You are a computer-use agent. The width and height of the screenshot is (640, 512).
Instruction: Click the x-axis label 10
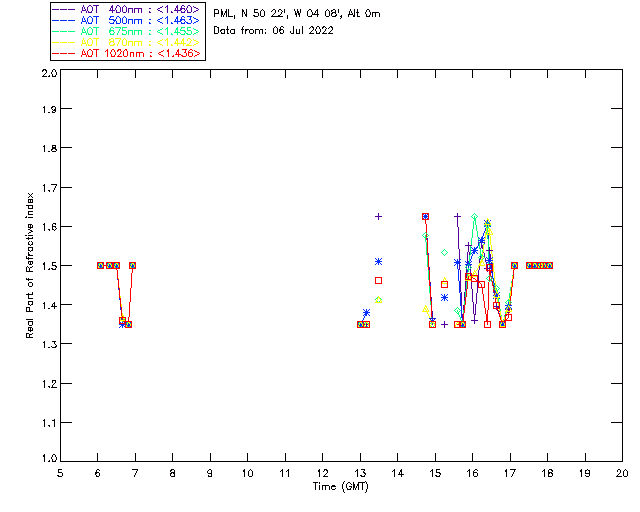247,473
